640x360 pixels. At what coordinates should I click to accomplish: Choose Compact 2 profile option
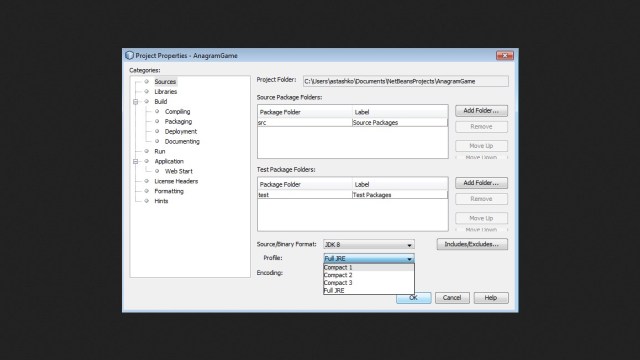[369, 275]
